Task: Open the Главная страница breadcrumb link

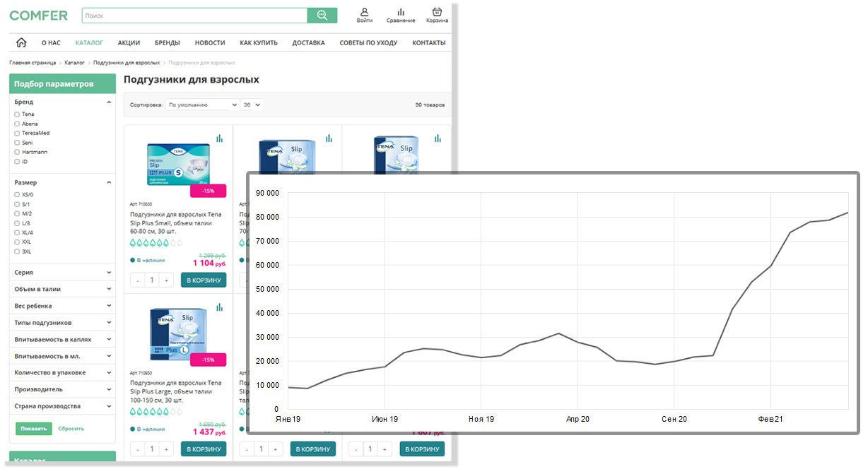Action: pyautogui.click(x=33, y=63)
